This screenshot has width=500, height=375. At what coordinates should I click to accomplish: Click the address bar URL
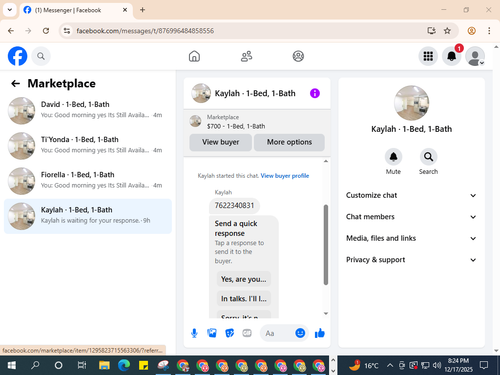[145, 31]
